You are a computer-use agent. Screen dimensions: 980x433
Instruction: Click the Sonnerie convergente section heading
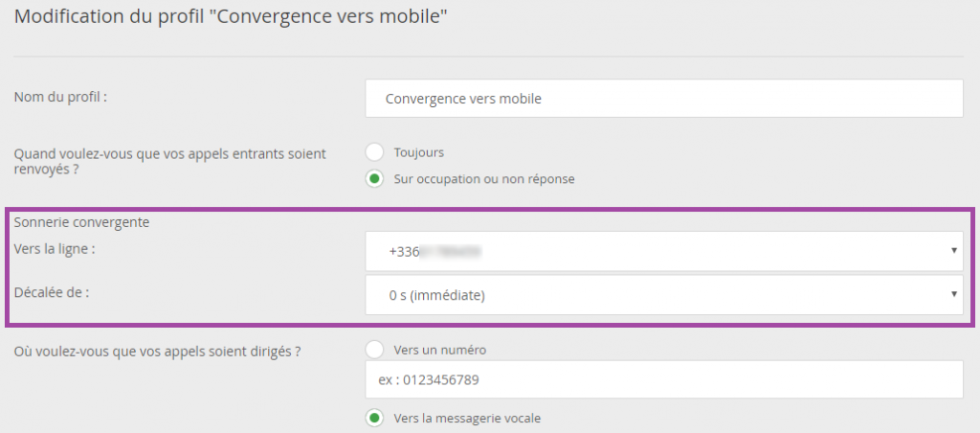click(x=81, y=222)
